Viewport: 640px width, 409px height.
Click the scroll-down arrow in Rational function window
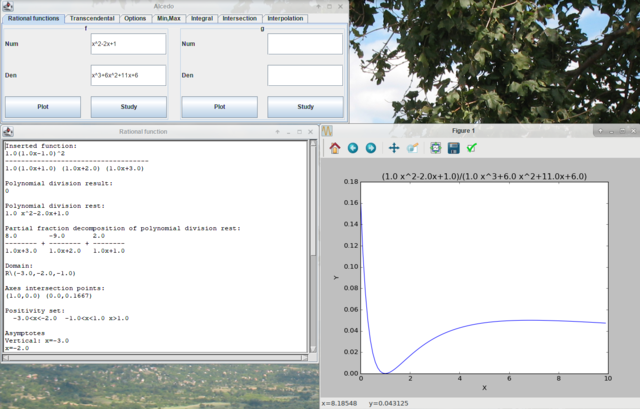(313, 349)
